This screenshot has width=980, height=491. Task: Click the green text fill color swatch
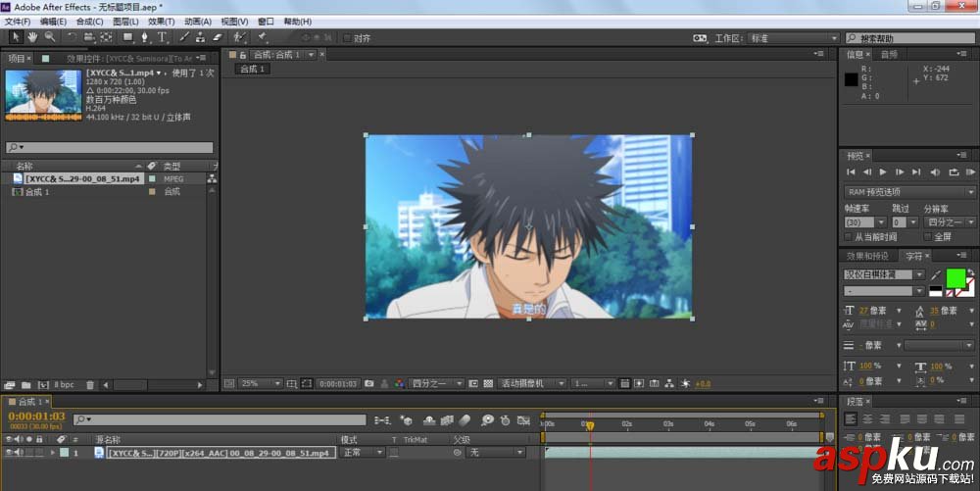pyautogui.click(x=955, y=278)
